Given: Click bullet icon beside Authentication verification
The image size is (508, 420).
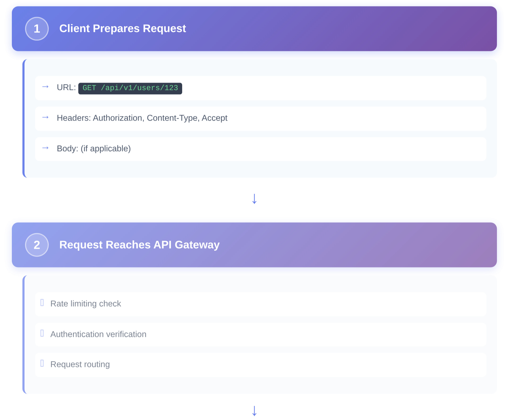Looking at the screenshot, I should [42, 333].
